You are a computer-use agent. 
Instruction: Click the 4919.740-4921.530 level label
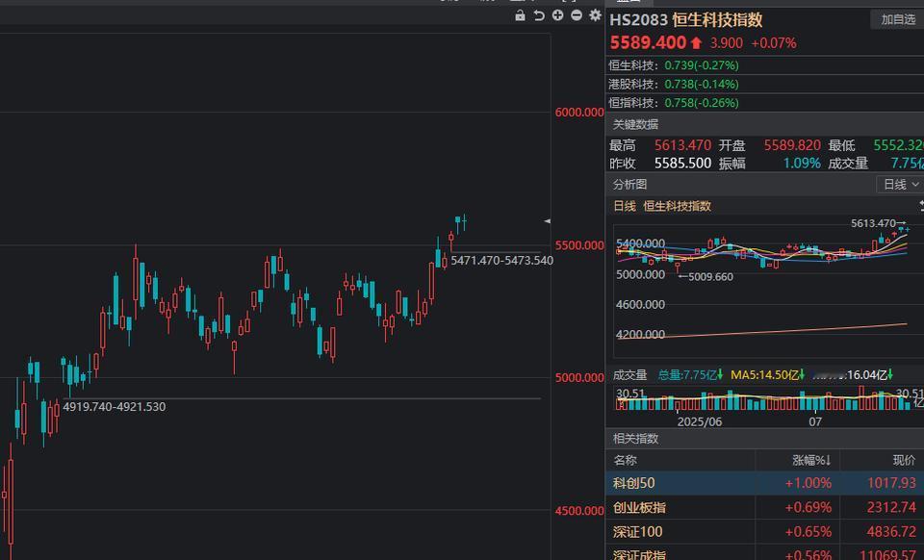(x=114, y=406)
